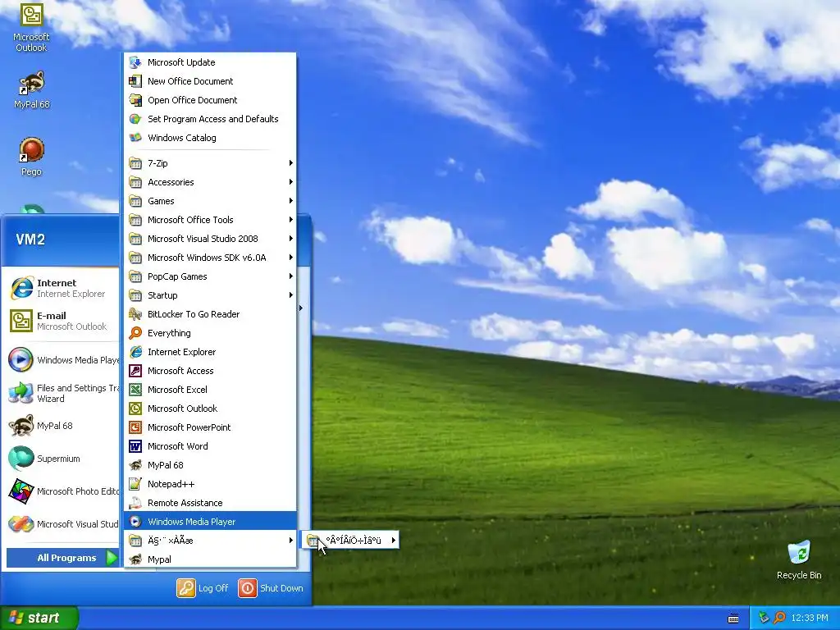Expand the 7-Zip submenu arrow

pos(291,163)
